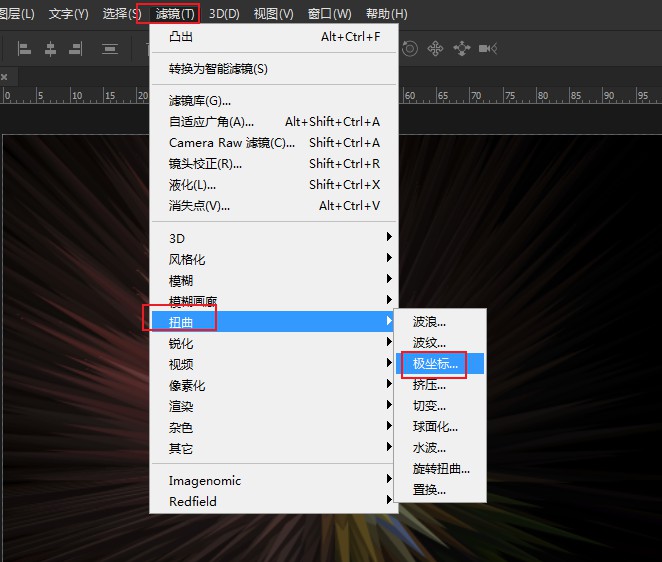
Task: Select 波纹... ripple filter
Action: click(x=440, y=343)
